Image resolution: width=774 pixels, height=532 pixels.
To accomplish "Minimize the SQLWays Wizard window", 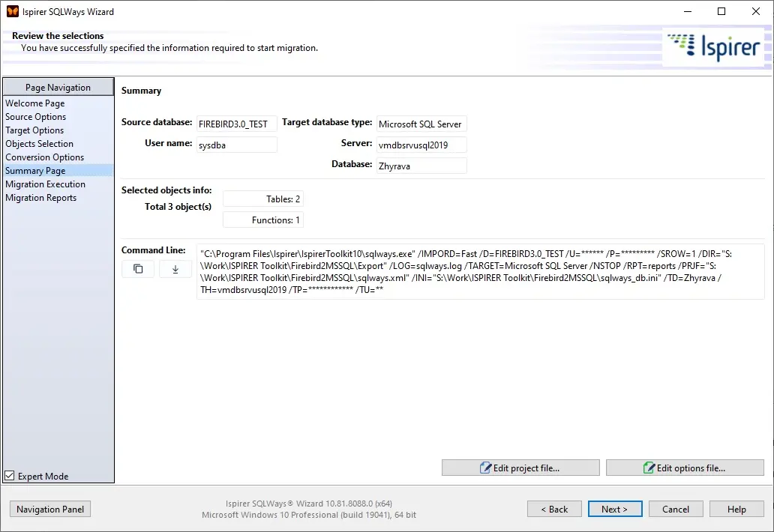I will point(688,11).
